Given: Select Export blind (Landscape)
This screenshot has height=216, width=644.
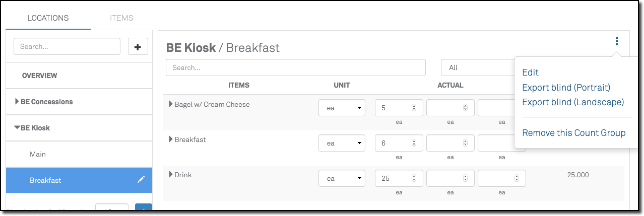Looking at the screenshot, I should [x=573, y=102].
